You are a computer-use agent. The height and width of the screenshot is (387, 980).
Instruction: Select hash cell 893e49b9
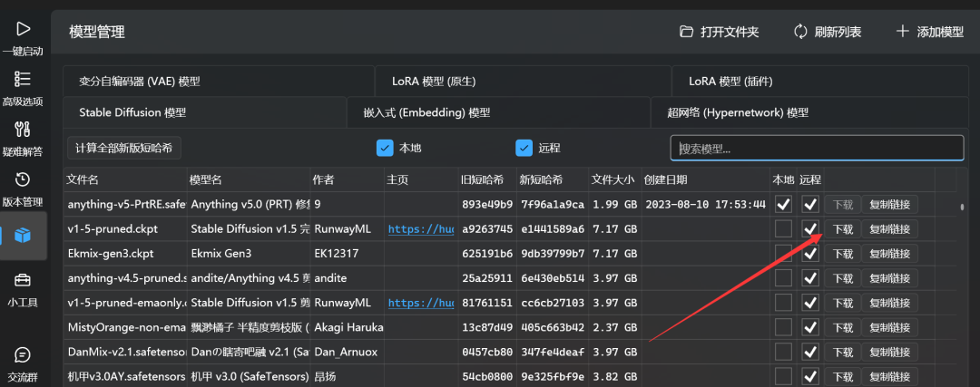[486, 204]
